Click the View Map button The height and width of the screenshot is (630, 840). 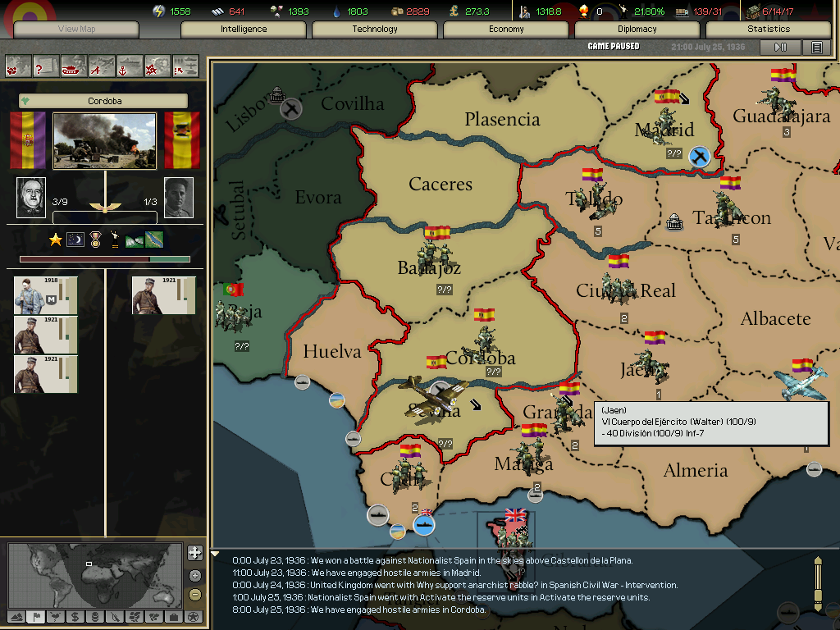pos(76,29)
